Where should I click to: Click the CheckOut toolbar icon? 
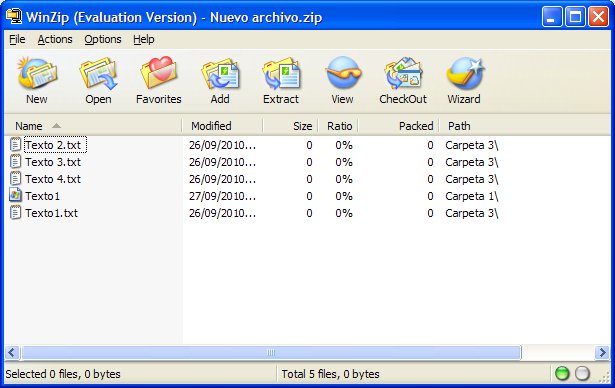click(x=403, y=73)
